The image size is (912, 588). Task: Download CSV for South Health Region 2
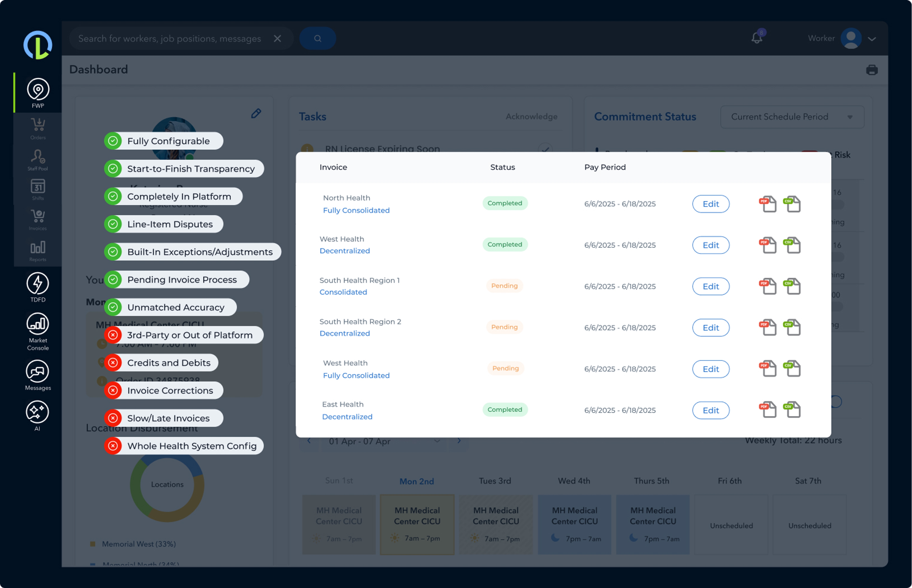[x=792, y=328]
